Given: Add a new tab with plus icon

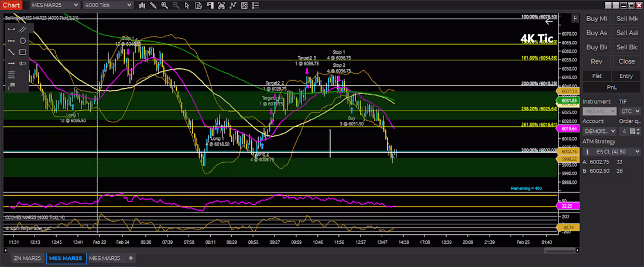Looking at the screenshot, I should (131, 258).
